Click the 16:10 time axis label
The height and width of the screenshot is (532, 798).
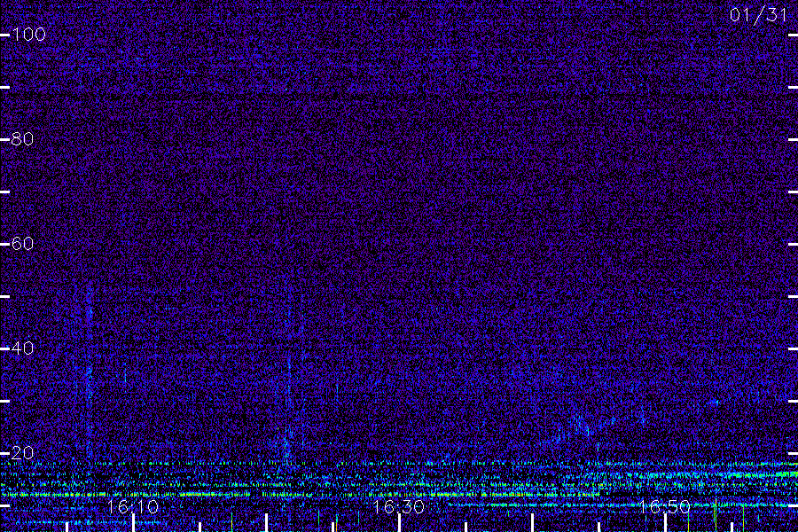tap(133, 506)
